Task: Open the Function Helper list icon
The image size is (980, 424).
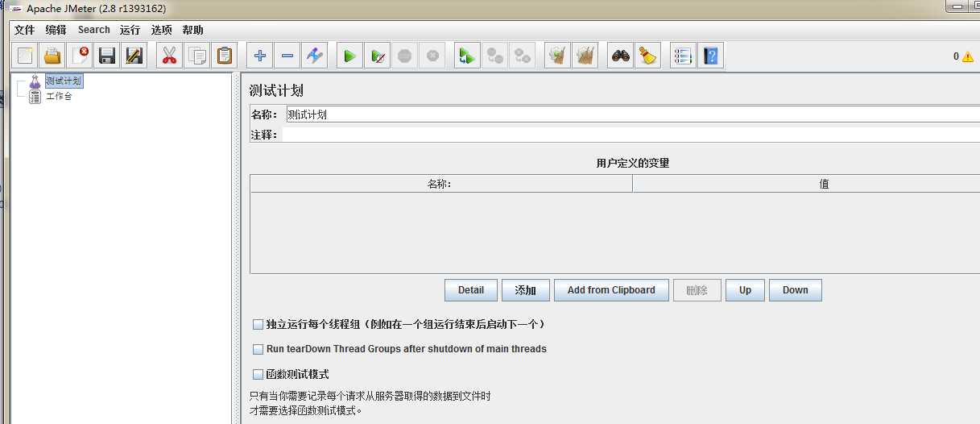Action: coord(683,56)
